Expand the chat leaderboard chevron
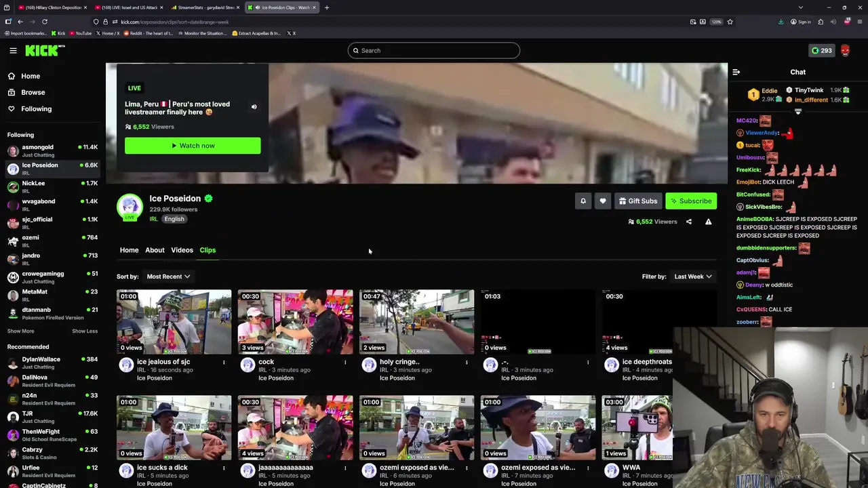 798,111
